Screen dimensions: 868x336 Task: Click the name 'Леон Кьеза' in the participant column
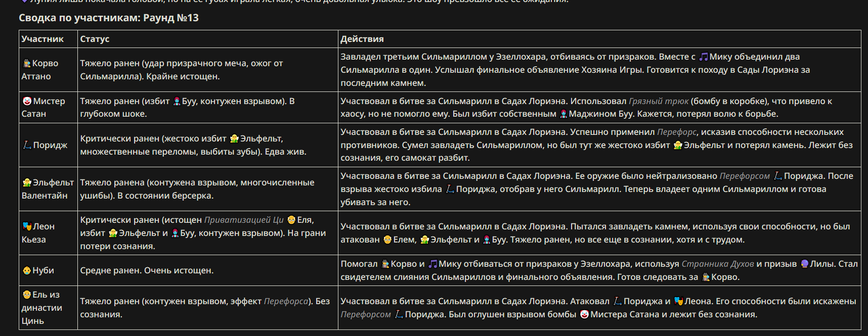pyautogui.click(x=38, y=233)
